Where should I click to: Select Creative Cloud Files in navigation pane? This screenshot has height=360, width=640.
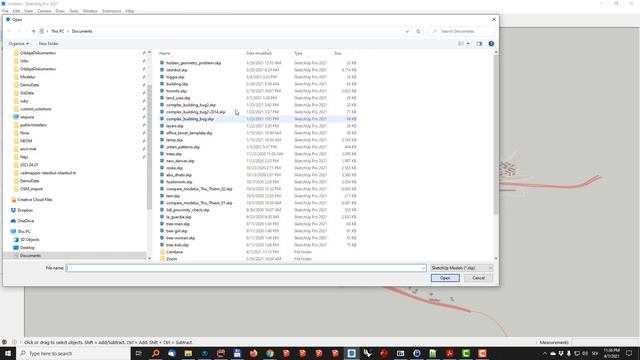[35, 200]
